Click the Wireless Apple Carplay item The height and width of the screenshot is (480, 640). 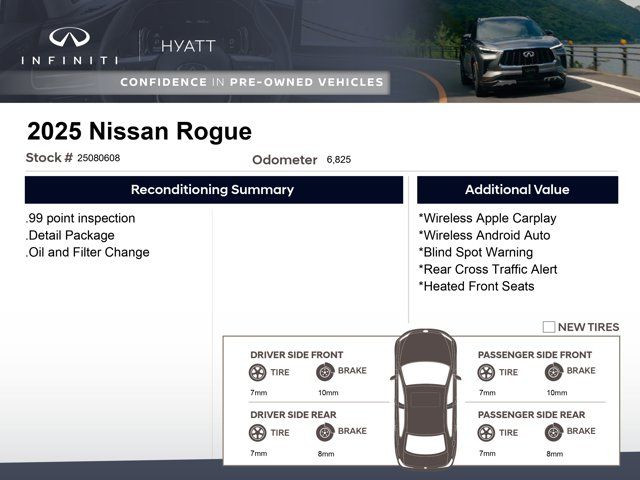click(x=487, y=218)
